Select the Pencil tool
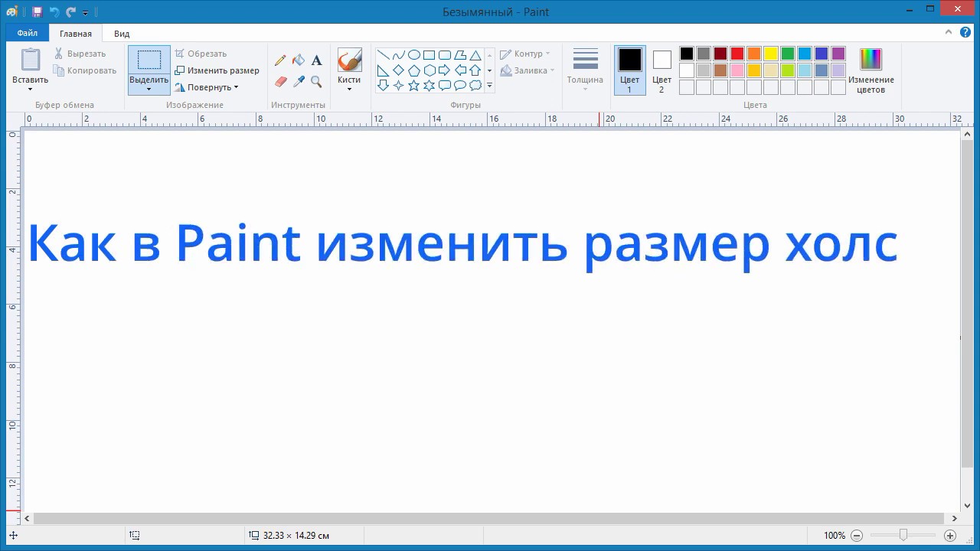The width and height of the screenshot is (980, 551). click(280, 60)
